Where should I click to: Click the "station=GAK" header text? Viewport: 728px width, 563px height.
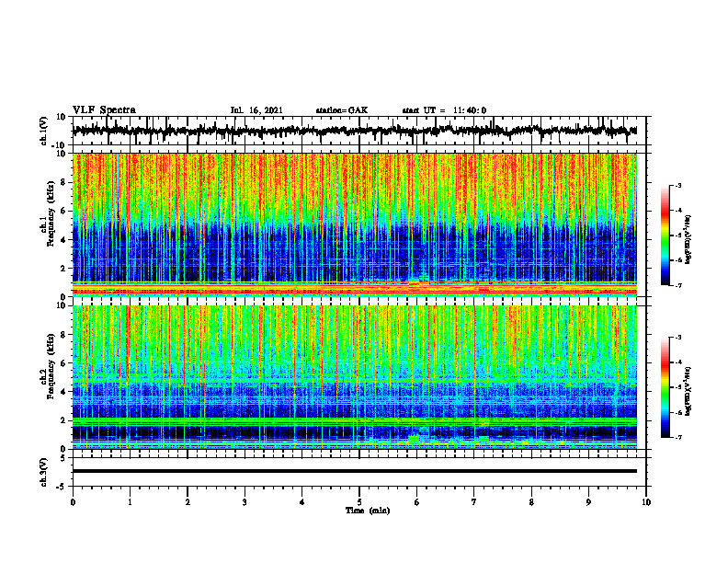[342, 110]
